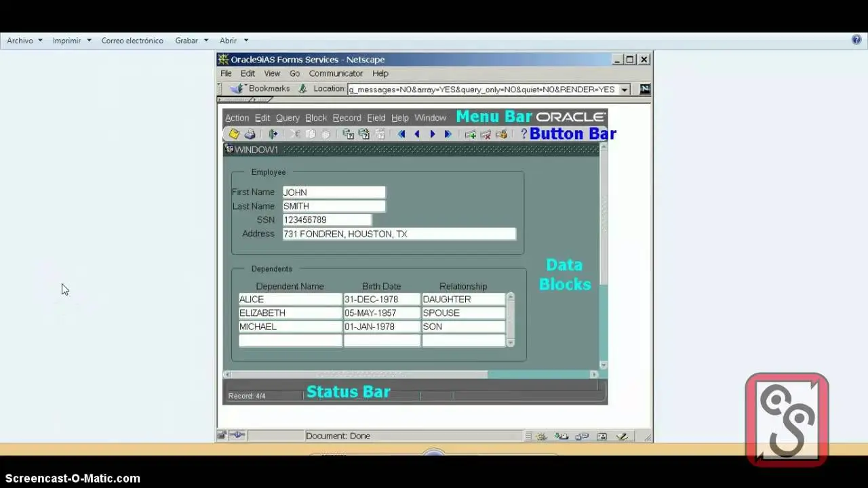Click the security lock icon in the Netscape status bar
The height and width of the screenshot is (488, 868).
click(x=222, y=435)
